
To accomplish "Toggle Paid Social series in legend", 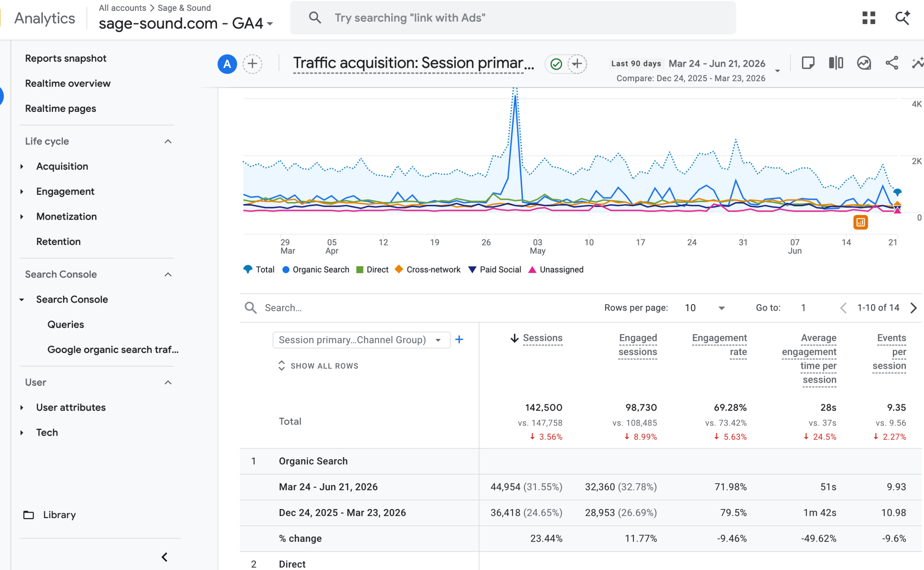I will point(495,269).
